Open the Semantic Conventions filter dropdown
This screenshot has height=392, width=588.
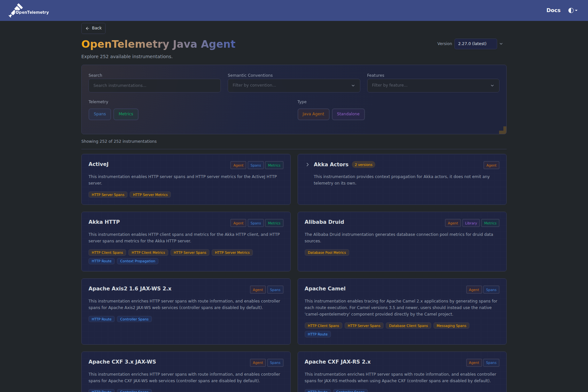pyautogui.click(x=294, y=86)
